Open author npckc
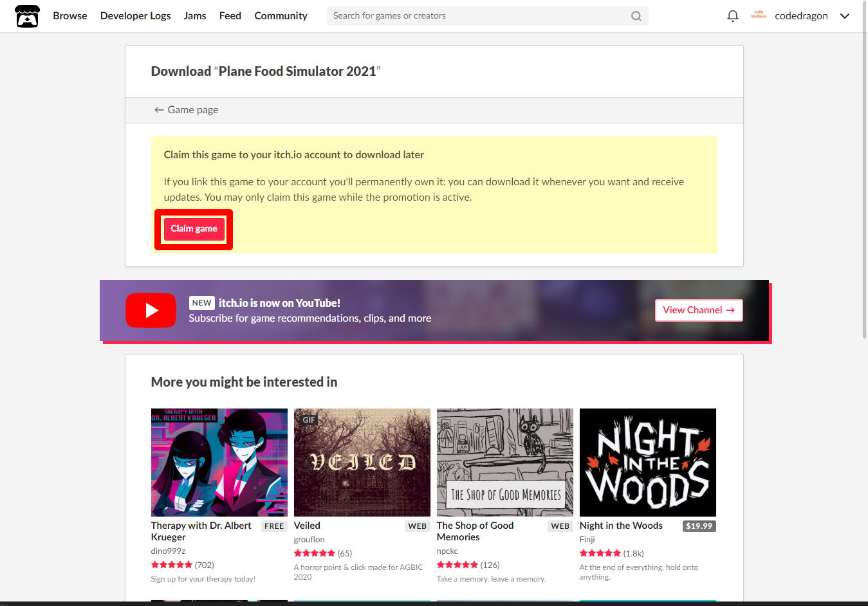This screenshot has width=868, height=606. pos(447,551)
